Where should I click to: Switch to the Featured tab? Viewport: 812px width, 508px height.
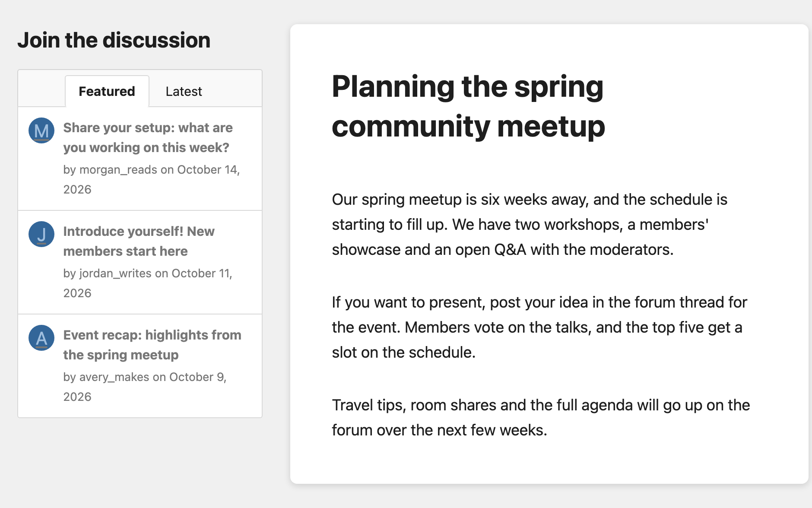point(107,91)
